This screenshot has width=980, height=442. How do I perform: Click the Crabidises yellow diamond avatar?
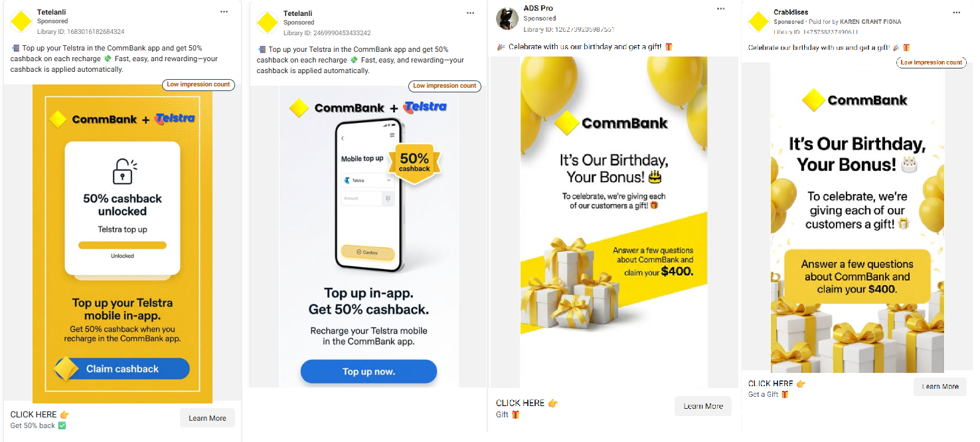(759, 22)
